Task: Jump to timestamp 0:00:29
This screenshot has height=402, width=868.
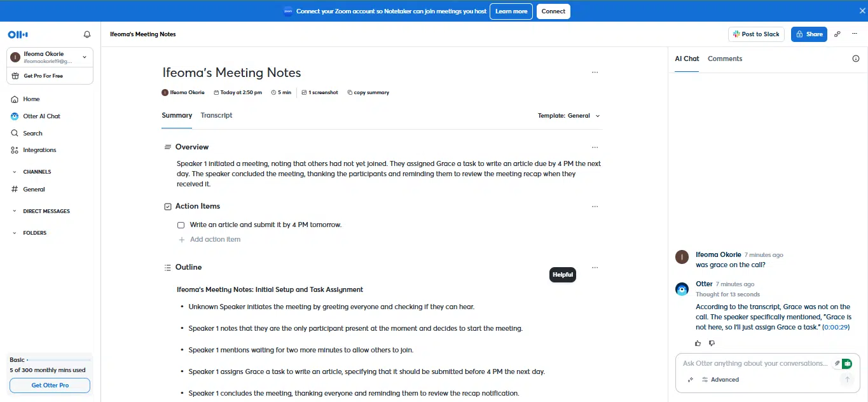Action: 836,328
